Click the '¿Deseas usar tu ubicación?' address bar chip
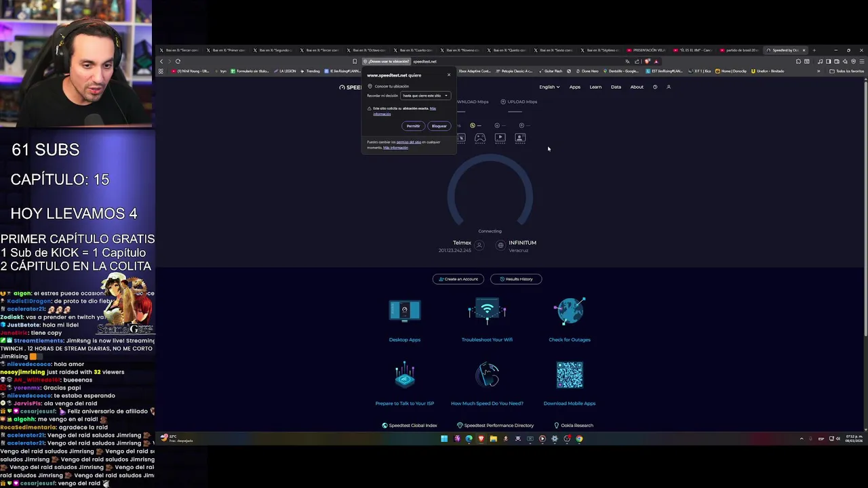The height and width of the screenshot is (488, 868). pos(388,61)
